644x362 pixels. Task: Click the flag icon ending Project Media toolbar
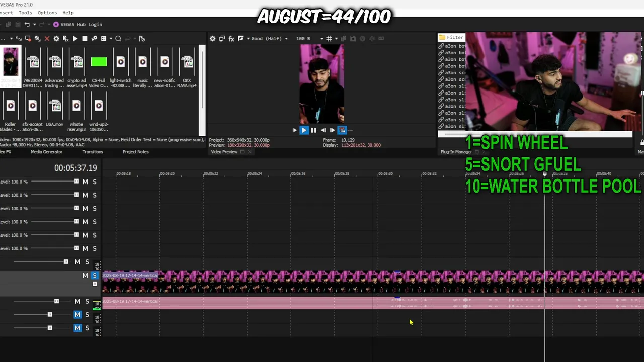tap(142, 38)
